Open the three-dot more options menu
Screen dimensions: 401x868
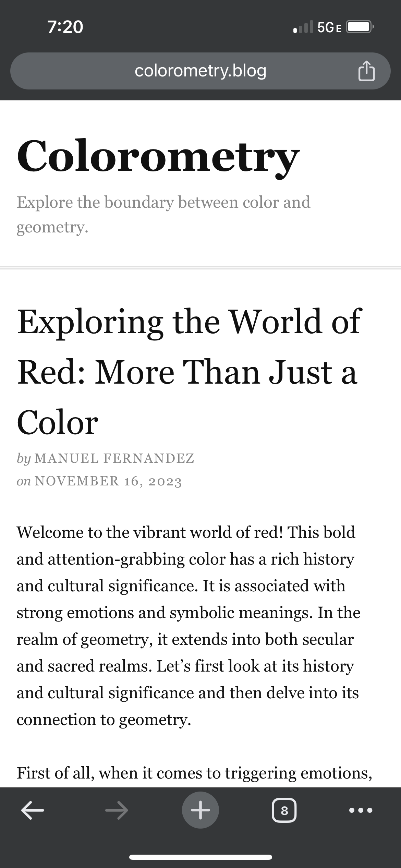point(360,810)
